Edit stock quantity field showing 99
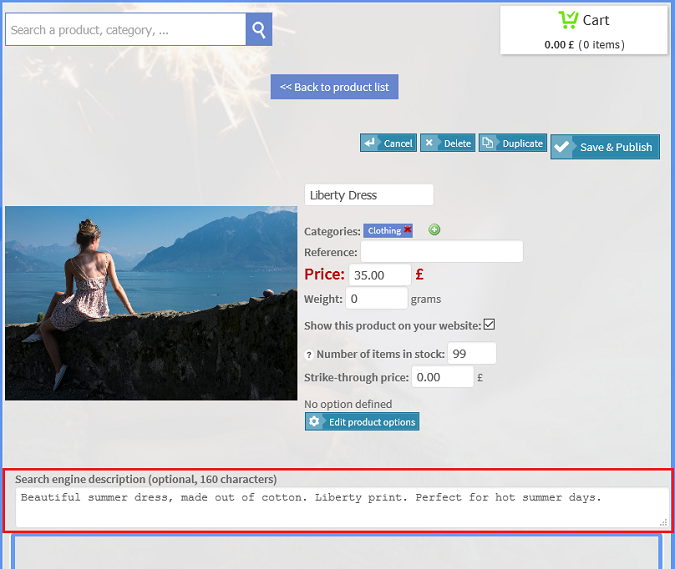675x569 pixels. (472, 353)
